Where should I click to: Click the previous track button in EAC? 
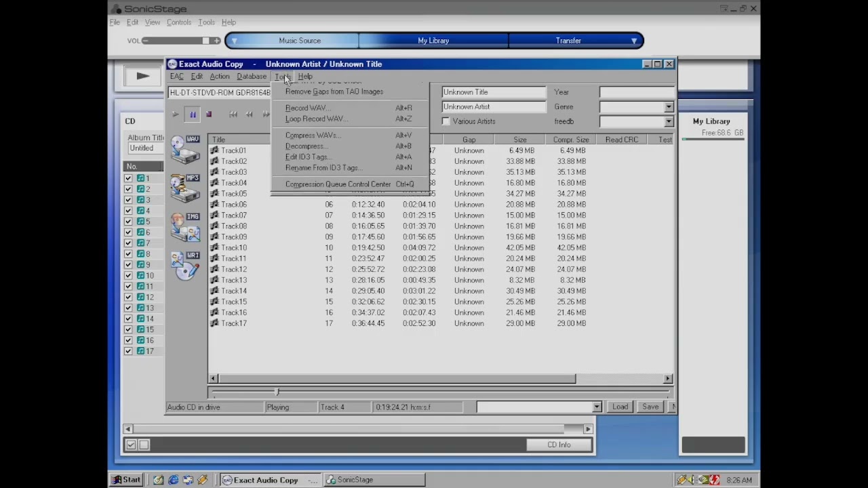coord(233,115)
